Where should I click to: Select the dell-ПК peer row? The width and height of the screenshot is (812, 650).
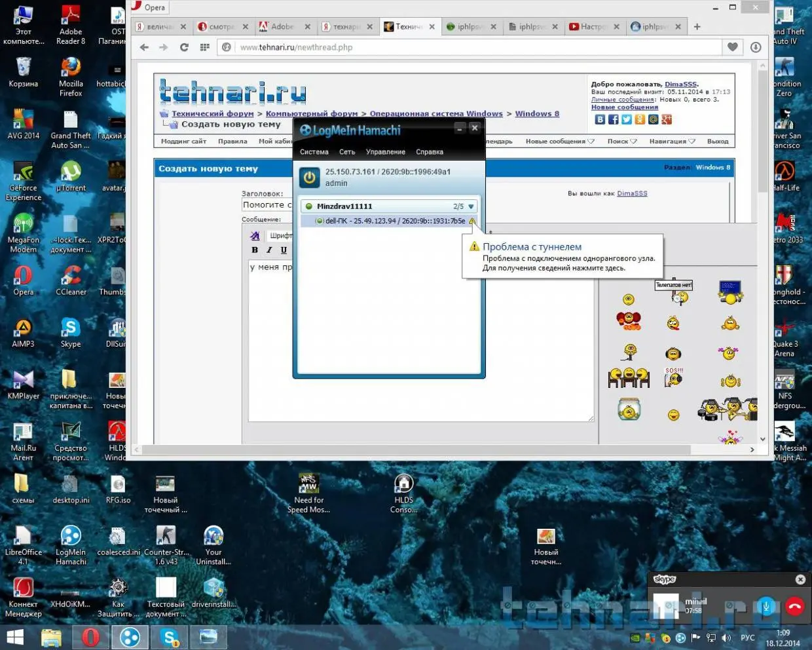(x=389, y=221)
